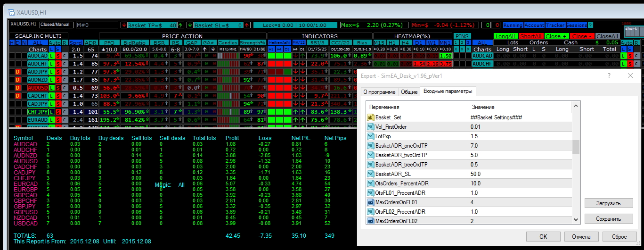The image size is (644, 250).
Task: Toggle PINS button 2
Action: pyautogui.click(x=462, y=42)
